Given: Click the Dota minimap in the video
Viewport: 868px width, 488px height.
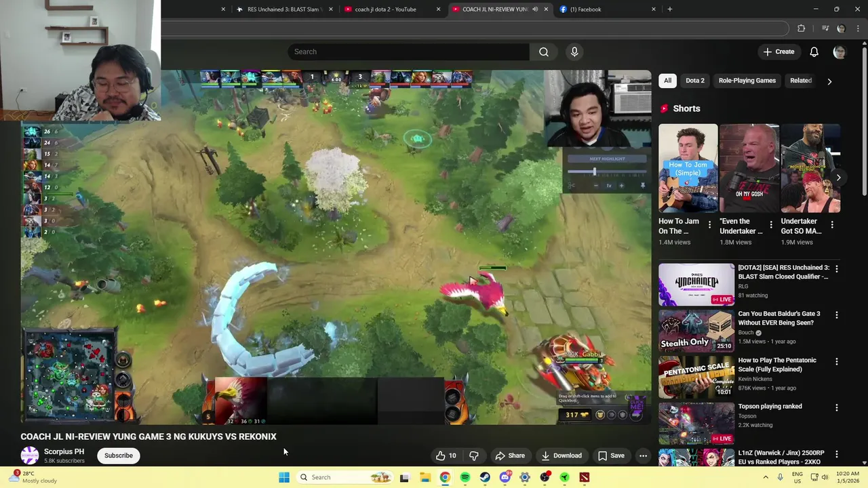Looking at the screenshot, I should [x=69, y=376].
